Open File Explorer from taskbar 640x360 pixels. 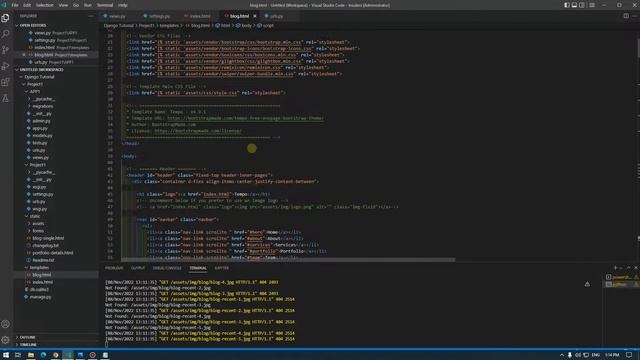click(31, 355)
